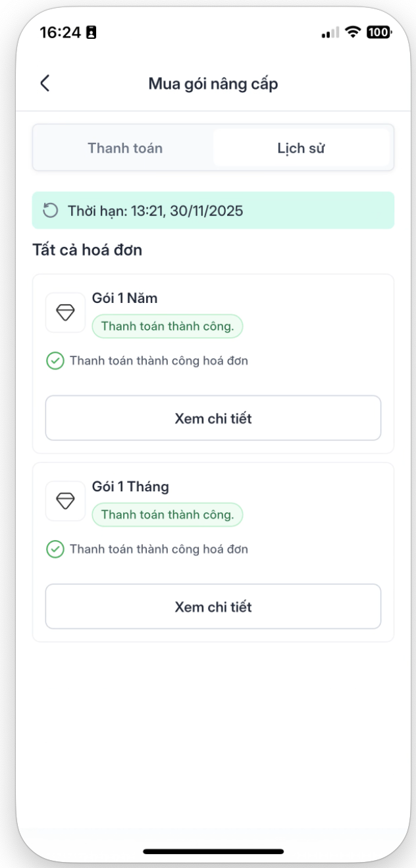This screenshot has width=416, height=868.
Task: Tap the diamond icon for Gói 1 Tháng
Action: [65, 501]
